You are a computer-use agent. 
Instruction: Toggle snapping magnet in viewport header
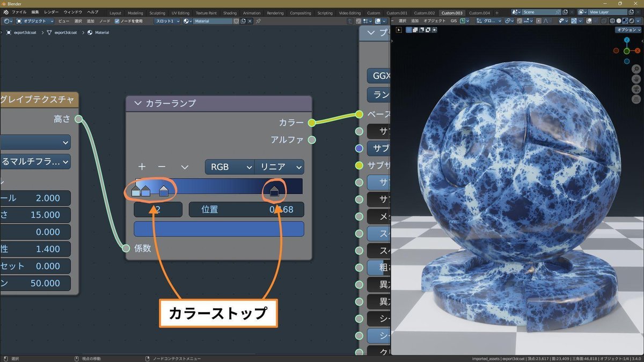[519, 21]
